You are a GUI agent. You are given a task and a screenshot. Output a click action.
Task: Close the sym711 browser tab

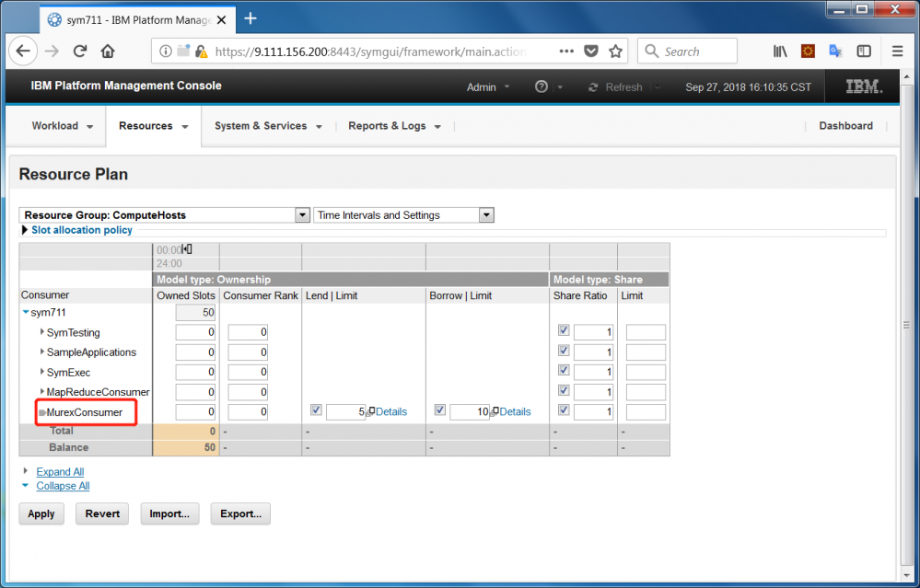coord(221,20)
